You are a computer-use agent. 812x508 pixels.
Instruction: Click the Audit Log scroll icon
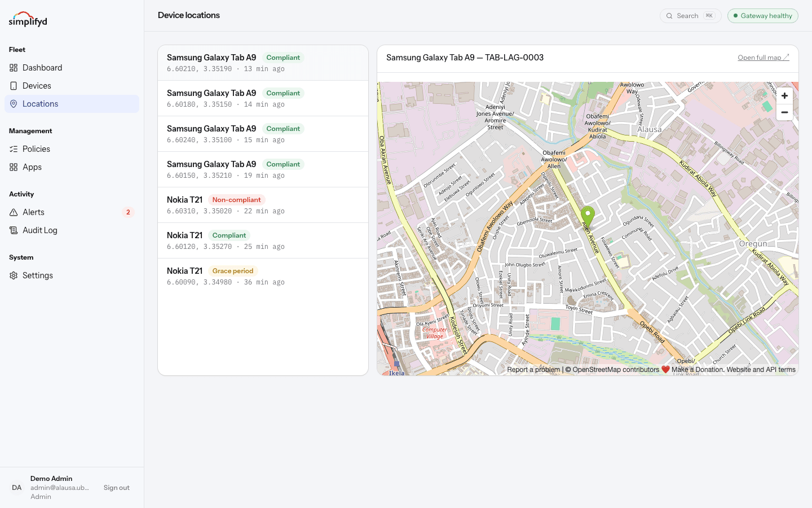tap(14, 230)
